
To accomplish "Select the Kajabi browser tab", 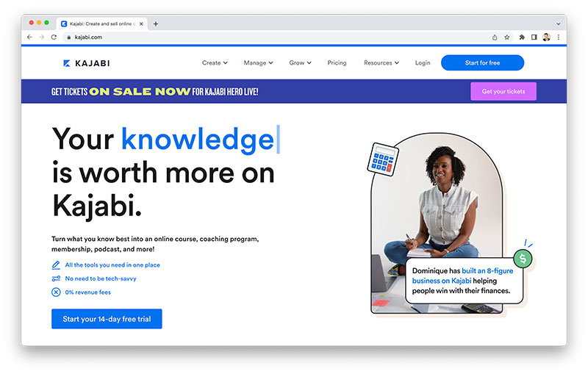I will click(101, 24).
